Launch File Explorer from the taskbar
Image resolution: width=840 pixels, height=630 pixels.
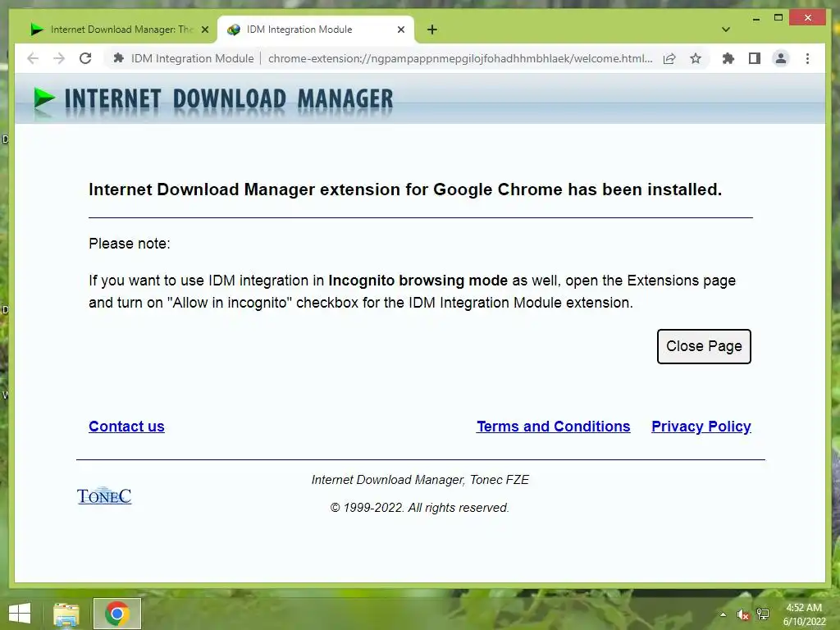coord(66,614)
